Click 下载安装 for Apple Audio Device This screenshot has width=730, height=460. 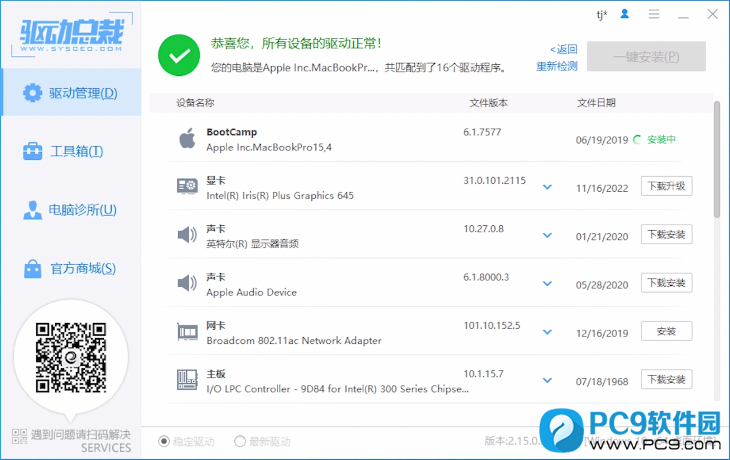(x=666, y=283)
